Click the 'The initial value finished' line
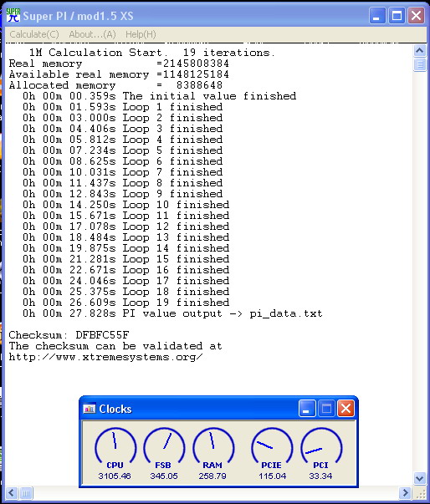This screenshot has height=504, width=430. point(160,96)
